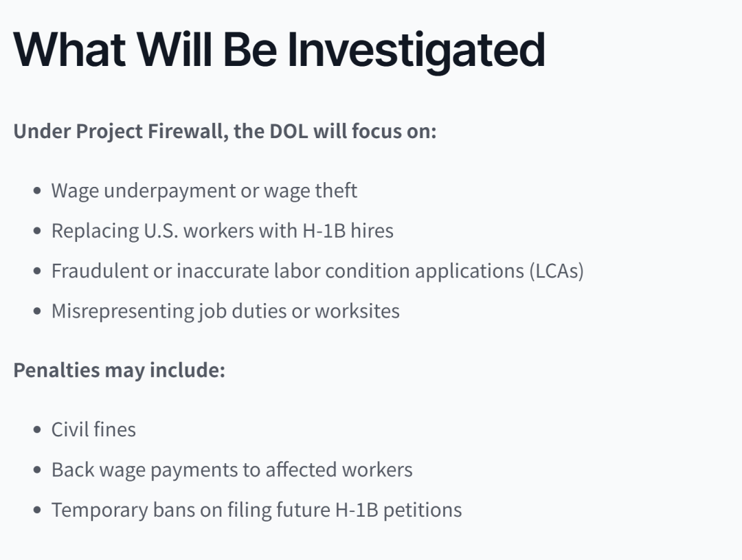Click the bullet beside 'Misrepresenting job duties'
742x560 pixels.
coord(37,311)
